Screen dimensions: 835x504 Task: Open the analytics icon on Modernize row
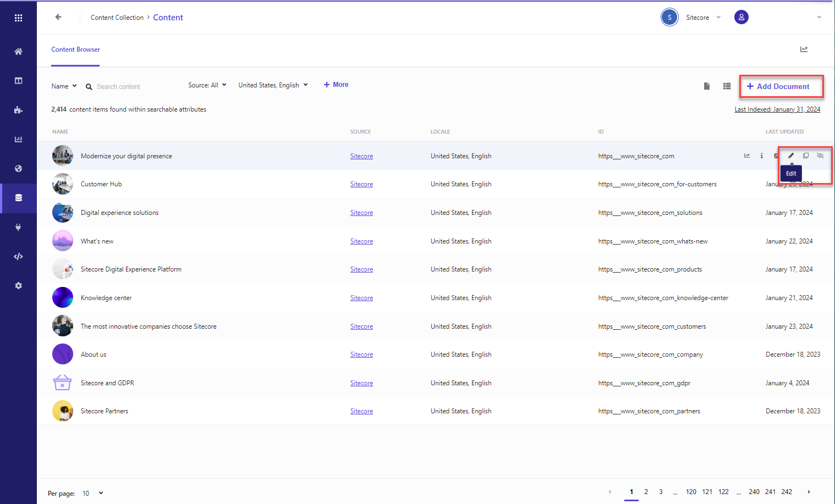(x=747, y=156)
